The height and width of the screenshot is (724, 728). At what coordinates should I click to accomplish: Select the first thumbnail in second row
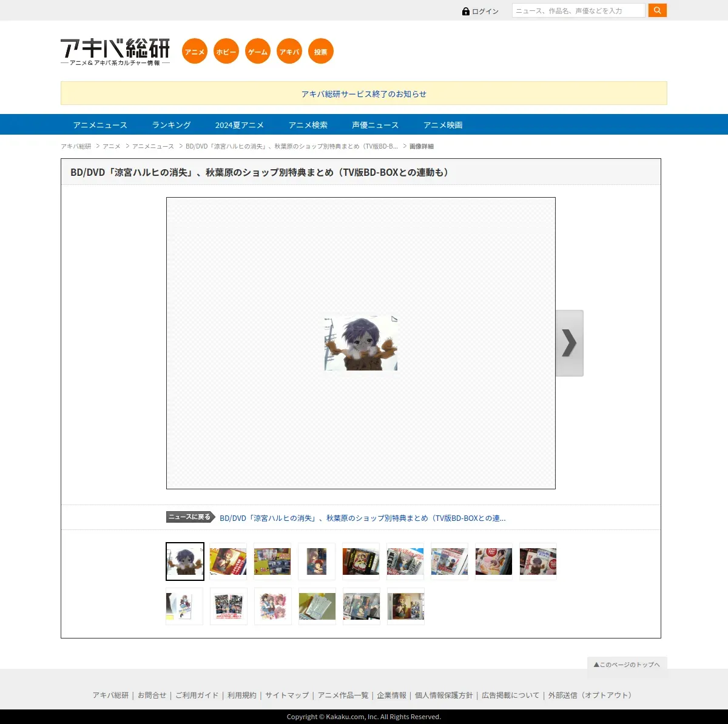(x=184, y=606)
